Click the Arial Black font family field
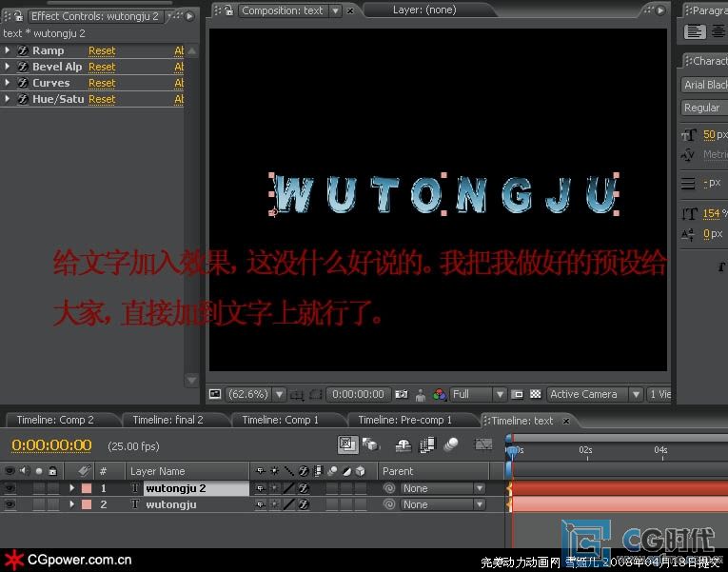 704,85
